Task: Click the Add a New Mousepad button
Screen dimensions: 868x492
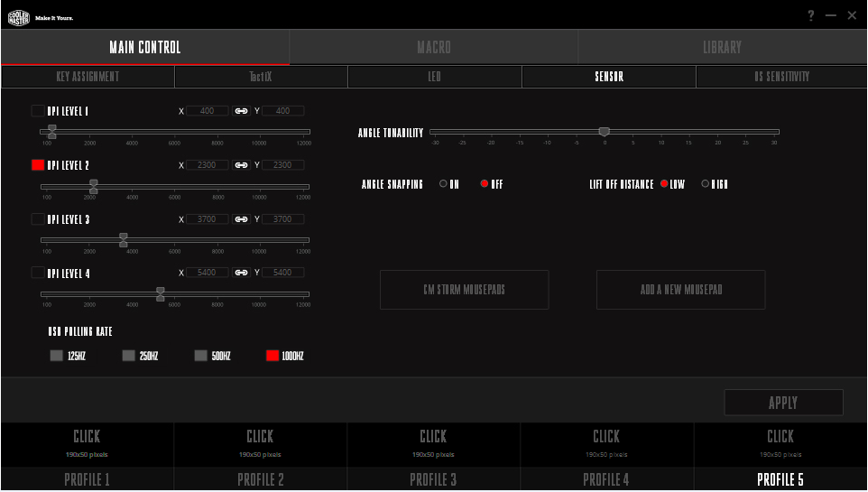Action: pyautogui.click(x=680, y=290)
